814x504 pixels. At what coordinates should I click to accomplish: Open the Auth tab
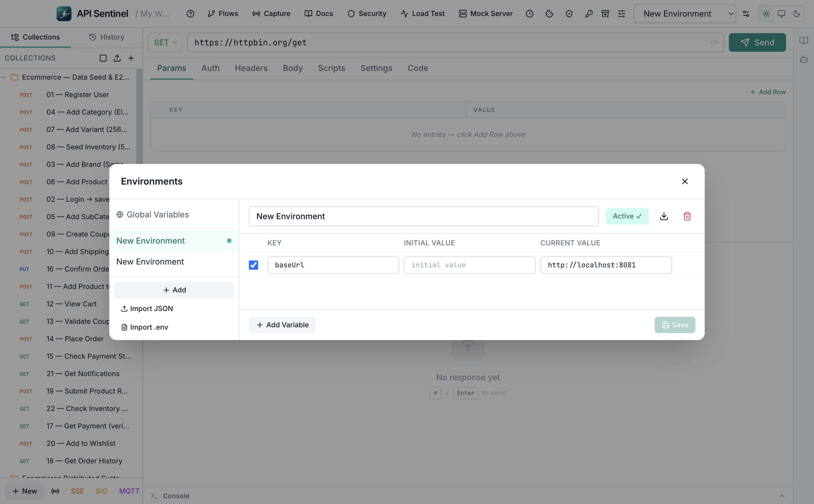[x=211, y=68]
